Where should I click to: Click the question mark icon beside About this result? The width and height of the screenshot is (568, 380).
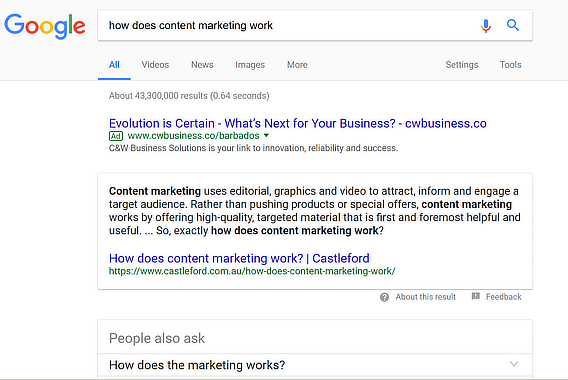click(384, 297)
